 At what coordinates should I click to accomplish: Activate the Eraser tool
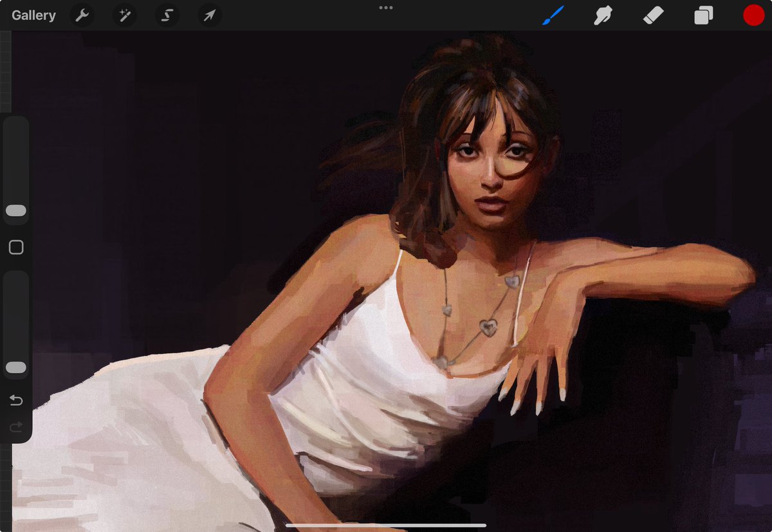[654, 15]
